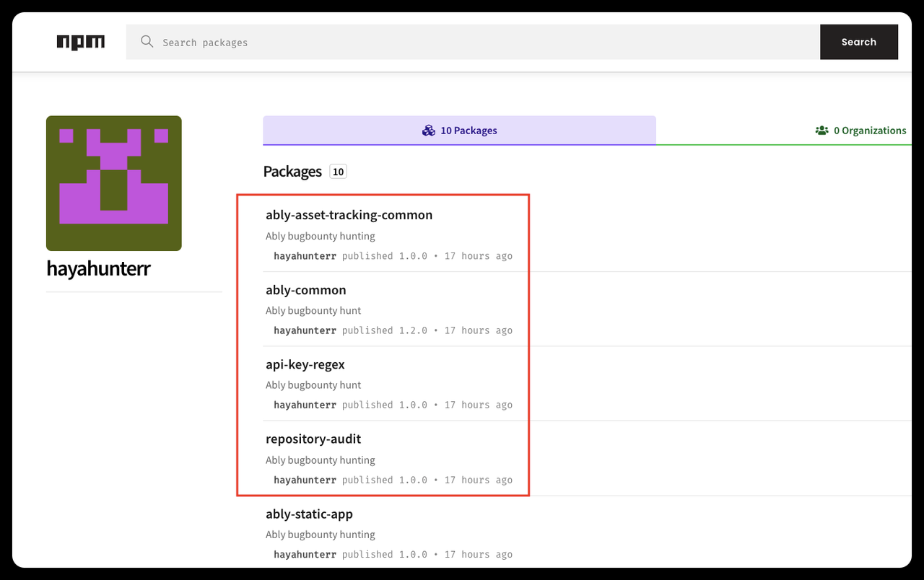Screen dimensions: 924x580
Task: Click the description under repository-audit
Action: coord(321,460)
